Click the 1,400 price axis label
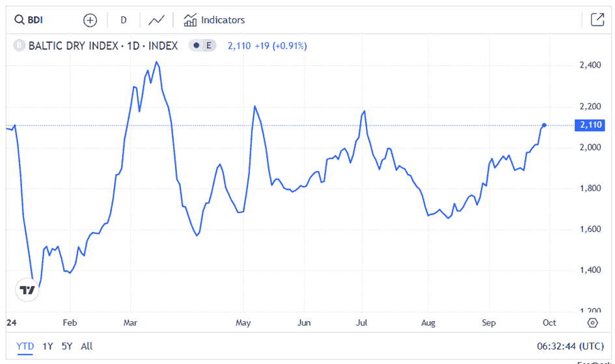This screenshot has width=615, height=364. [x=590, y=270]
